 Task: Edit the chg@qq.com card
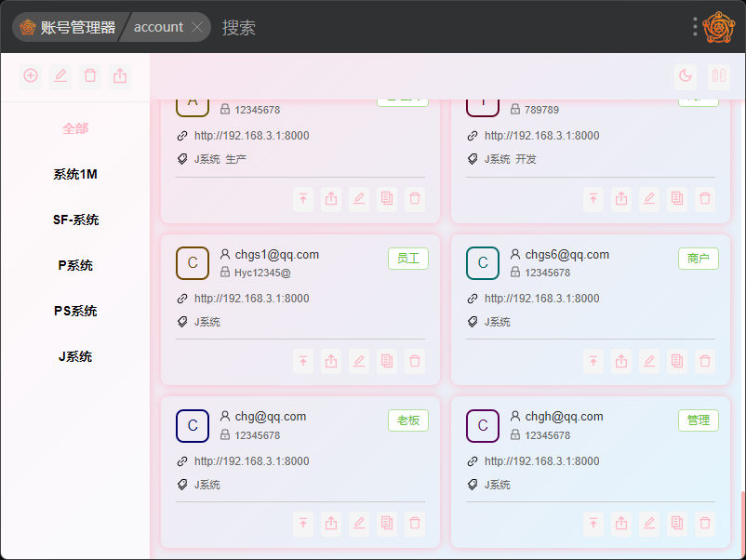359,524
